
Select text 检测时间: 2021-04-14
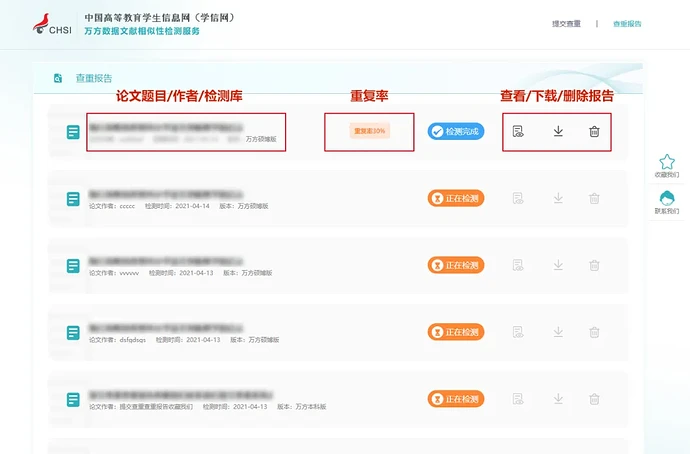point(177,206)
